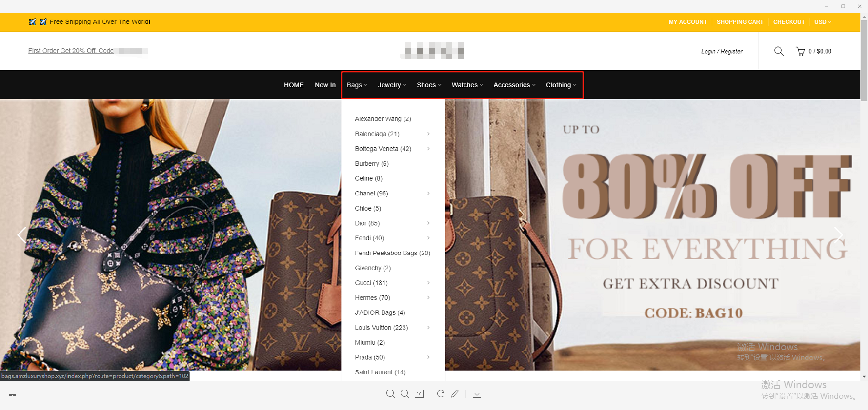Expand the Bottega Veneta submenu arrow
The width and height of the screenshot is (868, 410).
[x=428, y=149]
